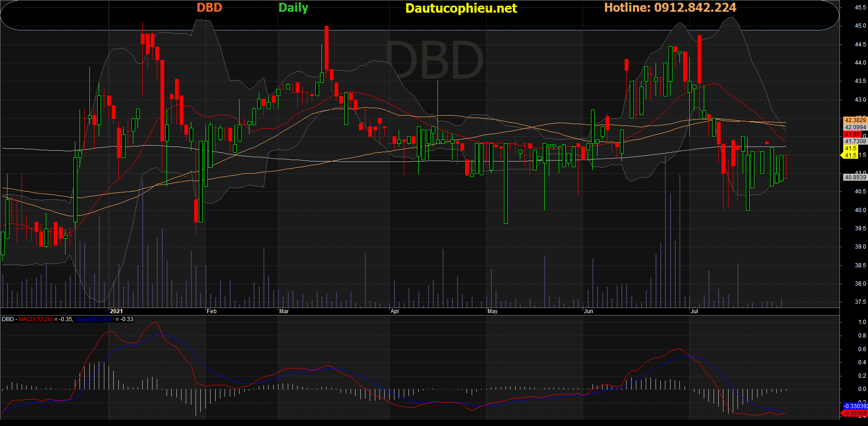The image size is (868, 426).
Task: Click the 2021 marker on time axis
Action: click(x=116, y=311)
